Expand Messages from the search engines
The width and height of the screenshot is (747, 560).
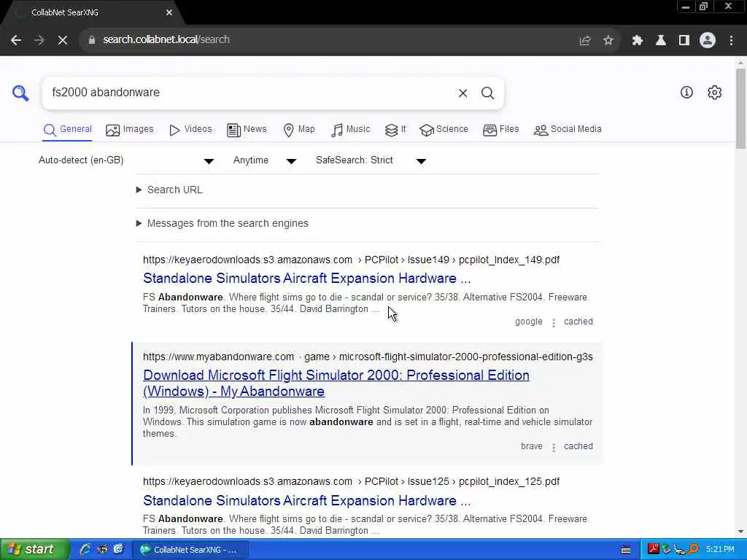(x=222, y=223)
